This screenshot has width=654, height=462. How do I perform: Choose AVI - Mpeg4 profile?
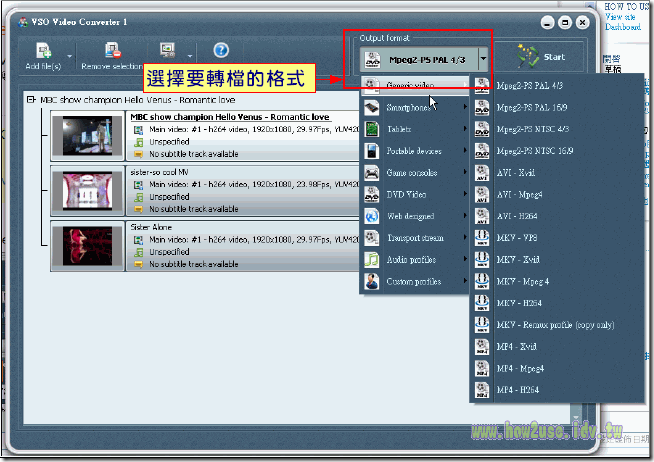click(x=557, y=194)
